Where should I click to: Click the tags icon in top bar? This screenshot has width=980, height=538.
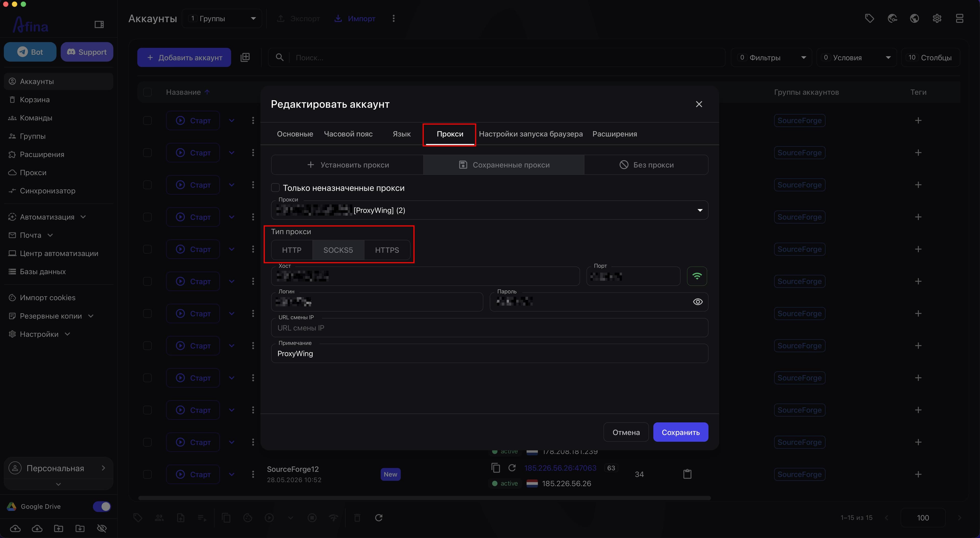click(869, 18)
